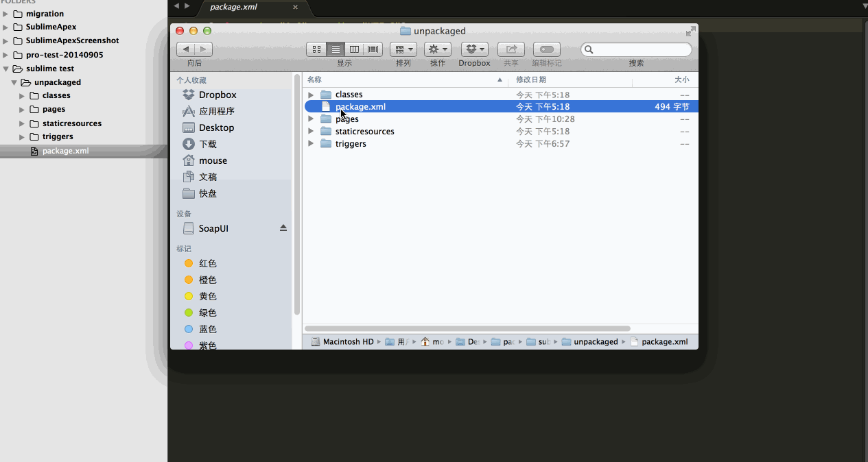This screenshot has height=462, width=868.
Task: Click the Finder horizontal scrollbar
Action: coord(467,329)
